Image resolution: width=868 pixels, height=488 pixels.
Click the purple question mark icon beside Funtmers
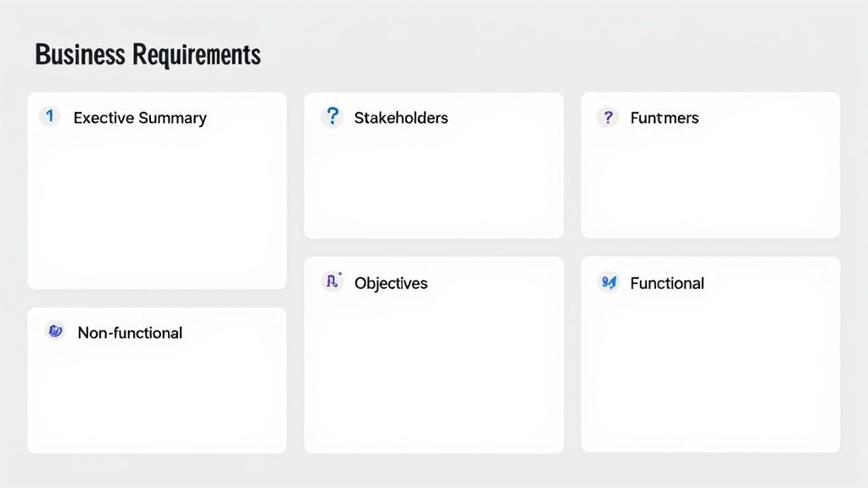point(607,118)
